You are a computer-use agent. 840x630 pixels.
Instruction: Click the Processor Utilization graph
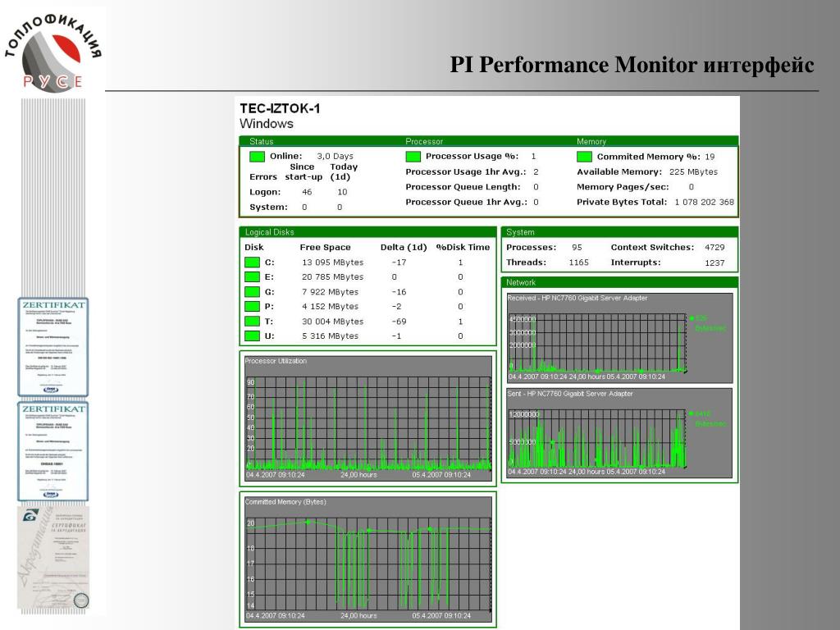(368, 418)
